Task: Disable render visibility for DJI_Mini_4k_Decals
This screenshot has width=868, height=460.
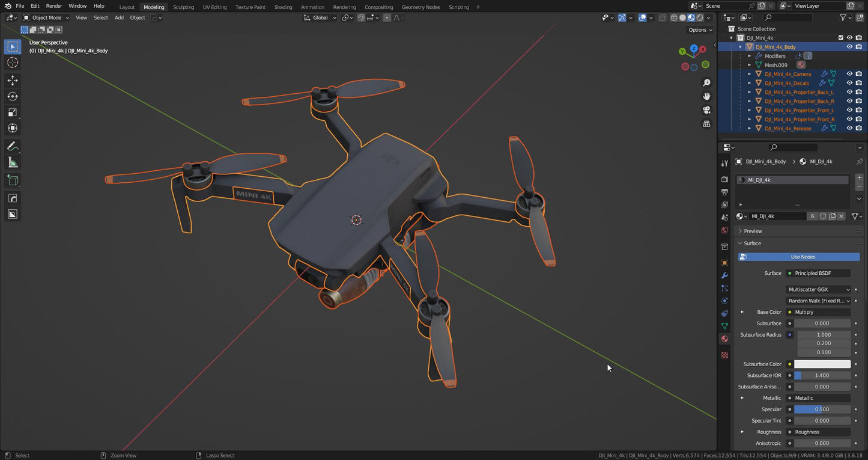Action: (x=858, y=82)
